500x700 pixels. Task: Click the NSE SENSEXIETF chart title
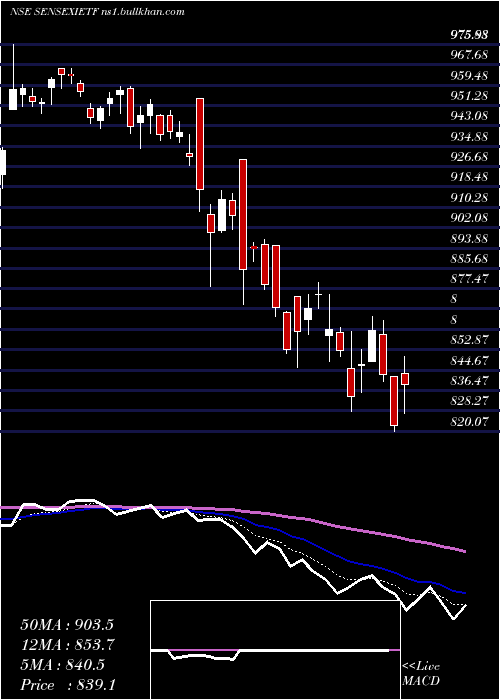click(97, 12)
